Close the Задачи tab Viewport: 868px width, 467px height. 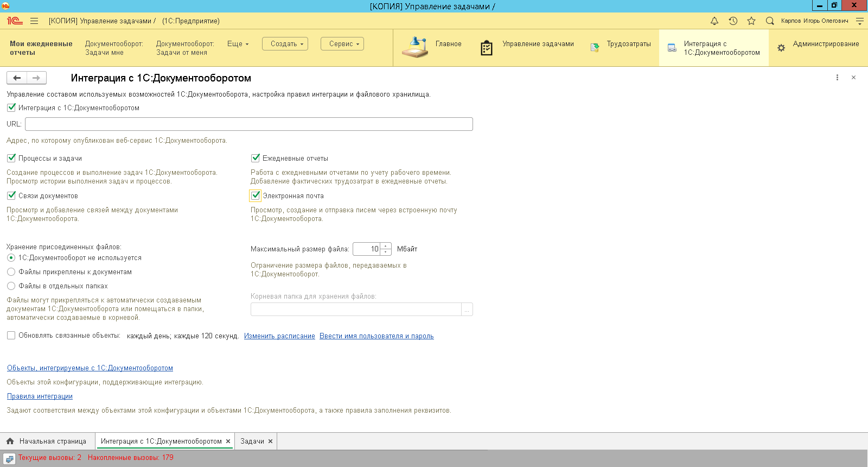tap(271, 441)
